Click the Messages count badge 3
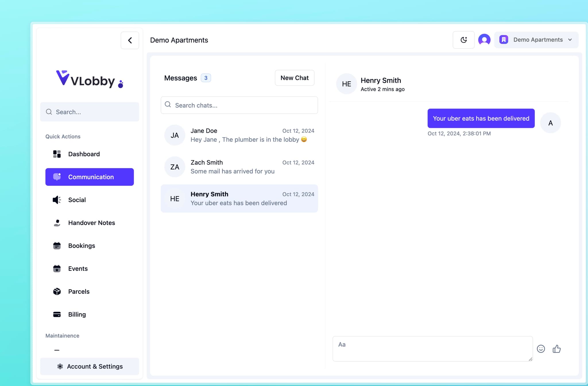The image size is (588, 386). (206, 78)
